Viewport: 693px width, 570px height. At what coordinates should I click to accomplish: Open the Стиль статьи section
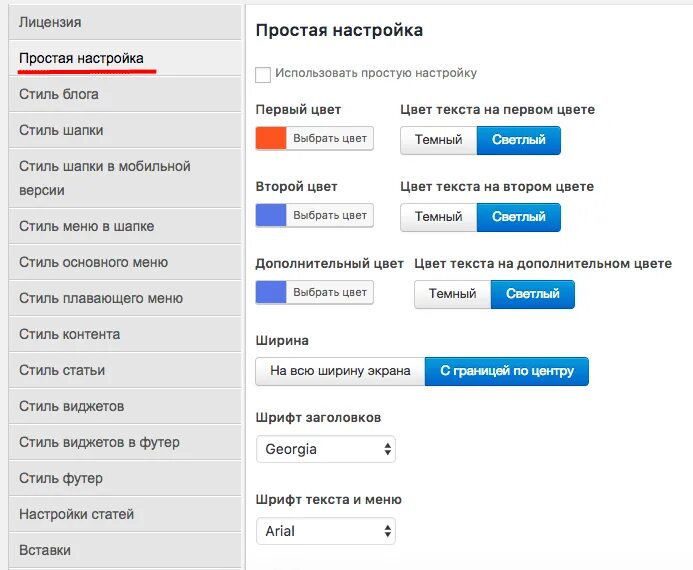[125, 370]
